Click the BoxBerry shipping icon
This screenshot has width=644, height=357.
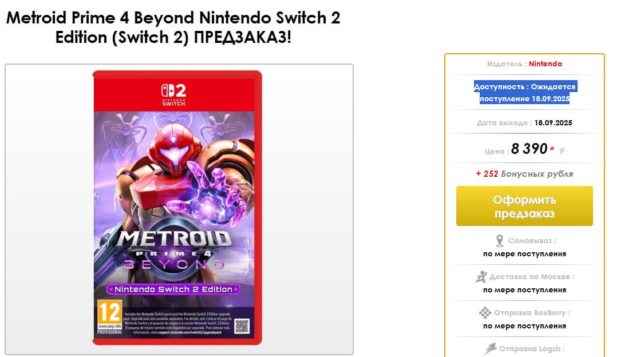click(x=485, y=313)
